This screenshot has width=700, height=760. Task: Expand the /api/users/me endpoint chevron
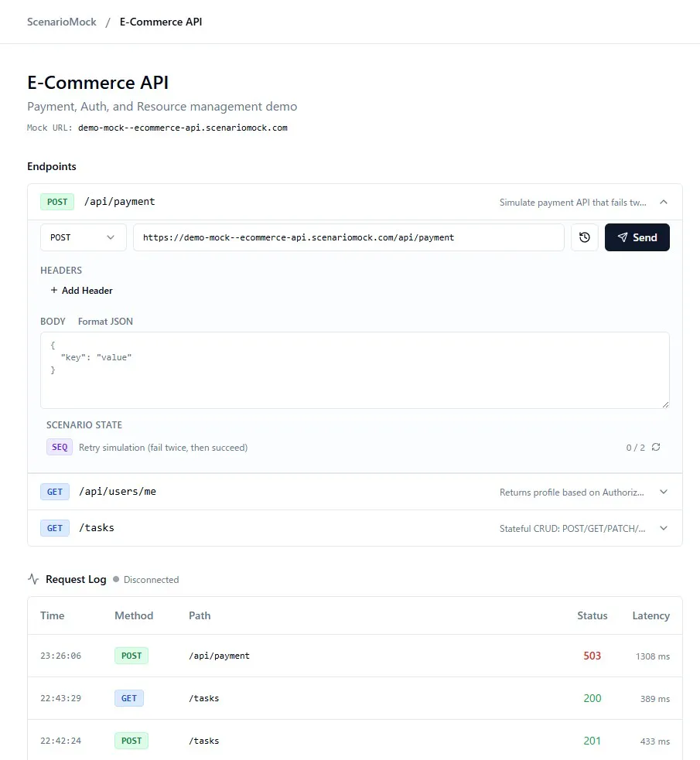pos(664,492)
